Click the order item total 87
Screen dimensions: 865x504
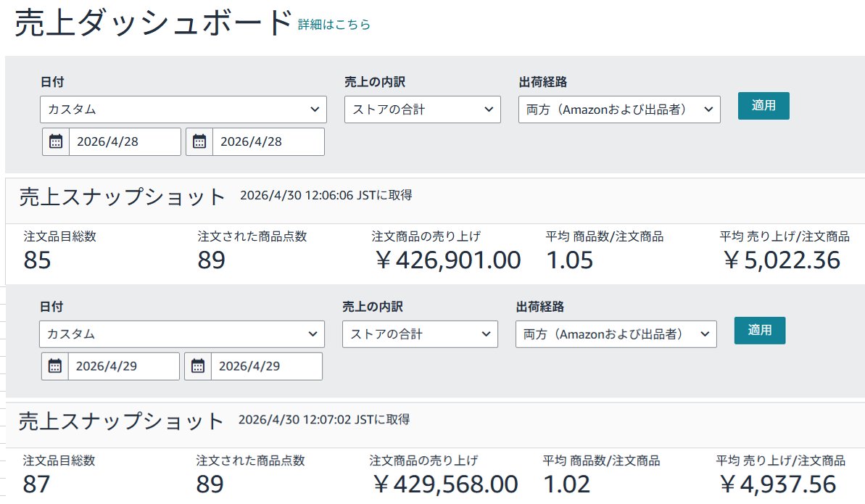coord(36,484)
